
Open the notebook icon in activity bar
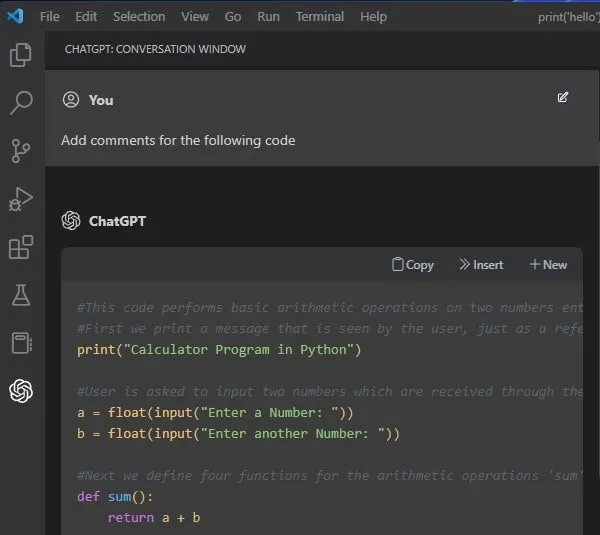click(x=21, y=343)
